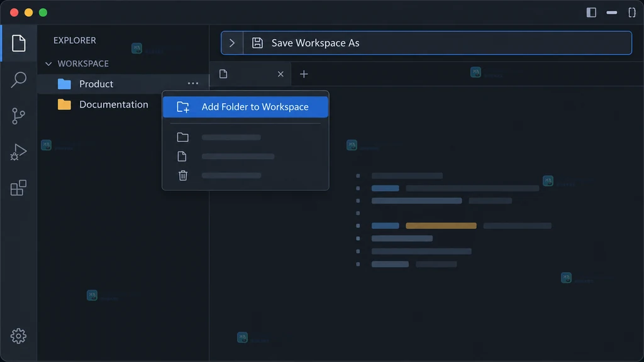Select the open untitled editor tab
The width and height of the screenshot is (644, 362).
tap(250, 74)
